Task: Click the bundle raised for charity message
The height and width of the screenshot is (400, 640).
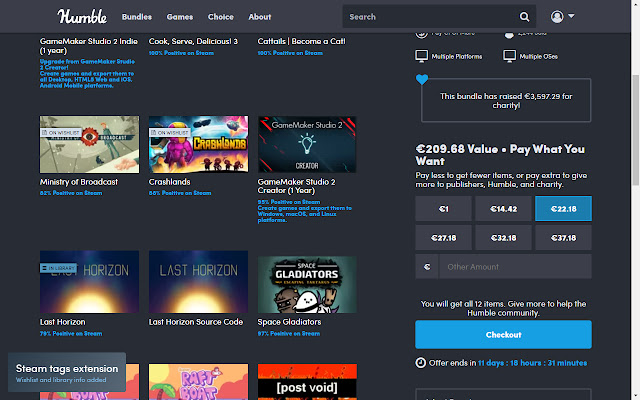Action: point(506,100)
